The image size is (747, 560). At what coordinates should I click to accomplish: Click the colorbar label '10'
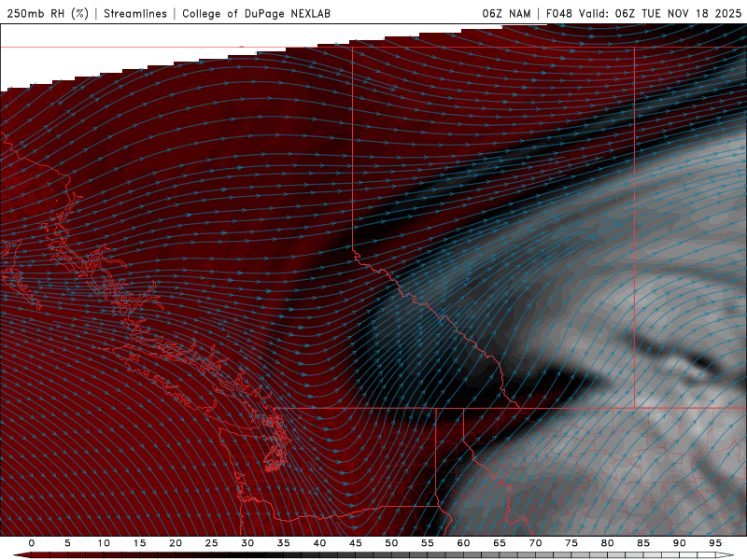[x=104, y=543]
